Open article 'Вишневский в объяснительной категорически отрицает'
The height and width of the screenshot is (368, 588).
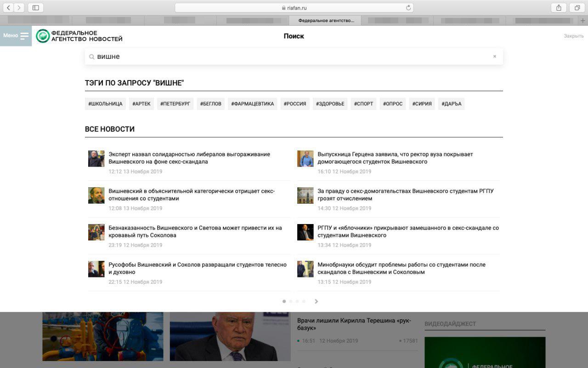192,195
